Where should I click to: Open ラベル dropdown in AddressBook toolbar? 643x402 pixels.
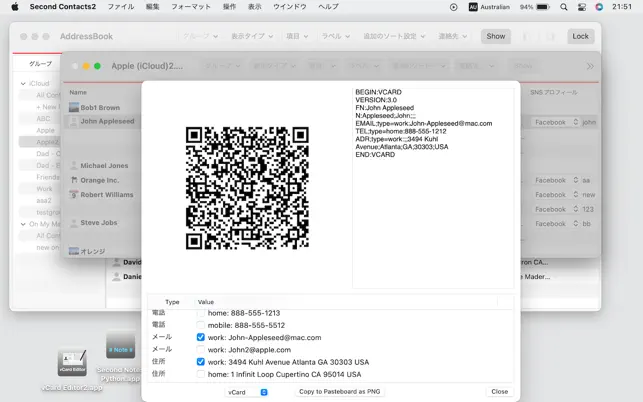(335, 36)
